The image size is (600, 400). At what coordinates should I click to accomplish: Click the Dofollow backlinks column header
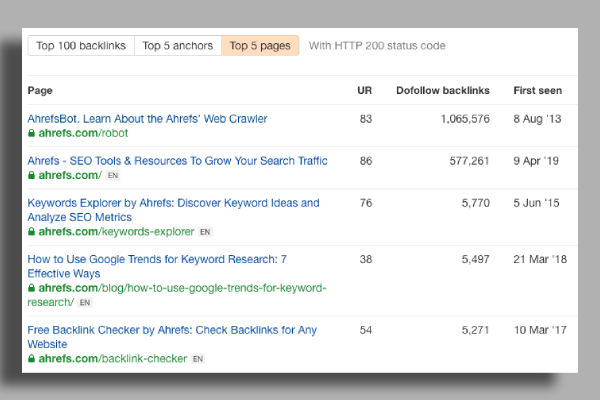pos(443,91)
